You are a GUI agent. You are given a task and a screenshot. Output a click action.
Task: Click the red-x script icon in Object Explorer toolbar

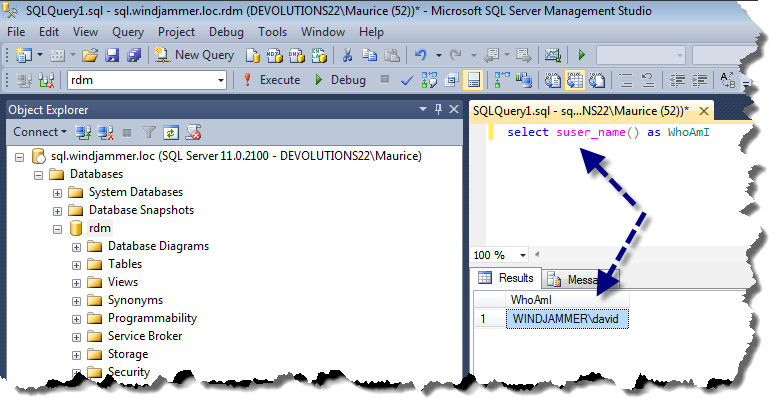click(x=193, y=132)
